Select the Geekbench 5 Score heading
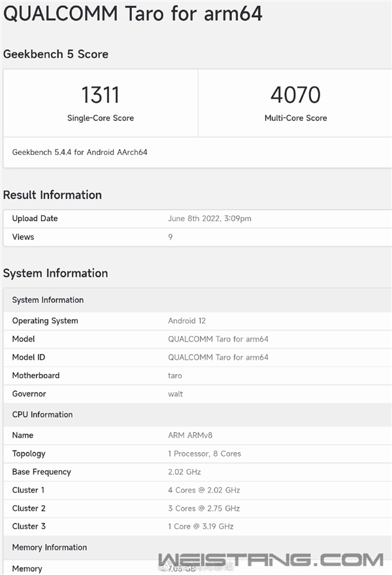The width and height of the screenshot is (392, 575). click(x=56, y=54)
